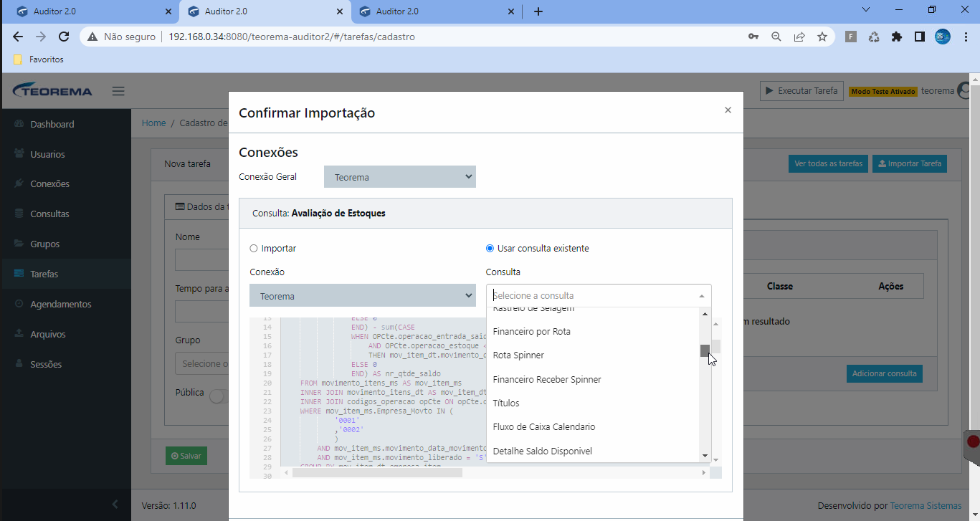Click the Agendamentos clock icon
Screen dimensions: 980x521
pyautogui.click(x=19, y=304)
